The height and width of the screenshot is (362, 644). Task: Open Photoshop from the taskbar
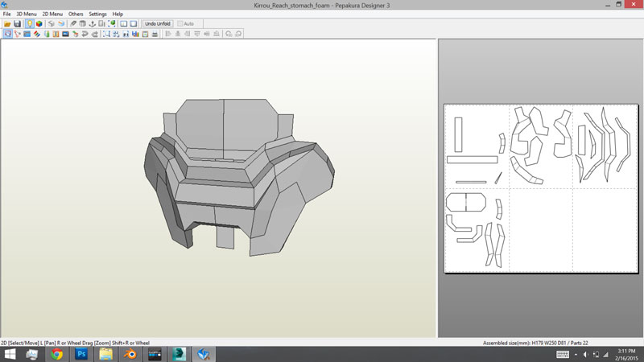click(81, 354)
